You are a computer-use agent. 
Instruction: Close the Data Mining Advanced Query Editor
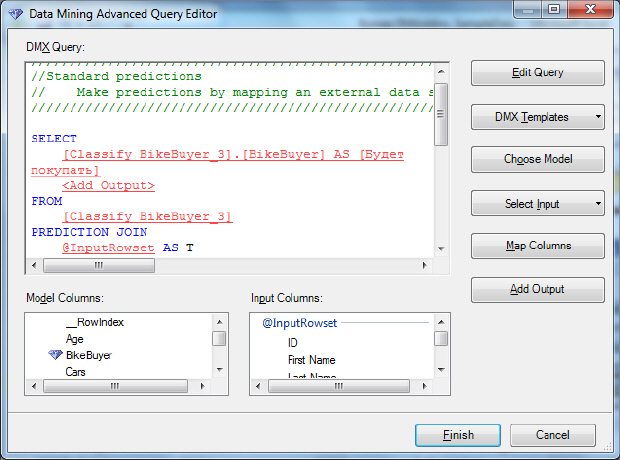point(590,9)
